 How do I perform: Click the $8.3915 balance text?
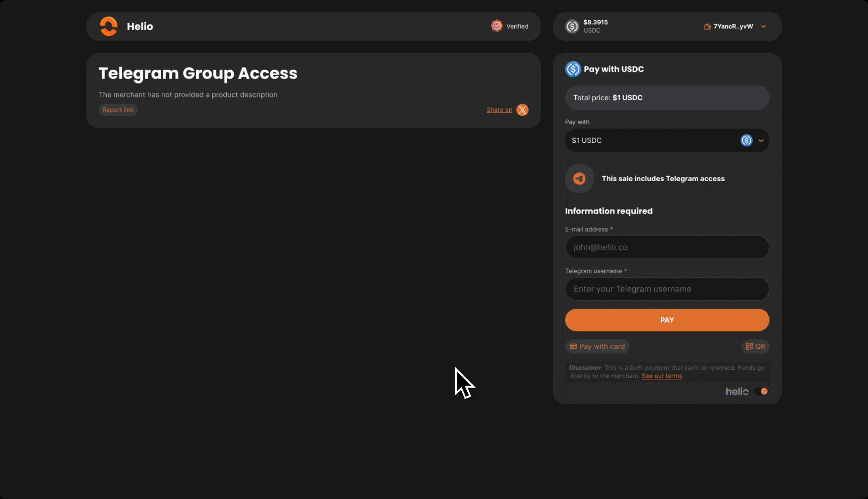[596, 22]
